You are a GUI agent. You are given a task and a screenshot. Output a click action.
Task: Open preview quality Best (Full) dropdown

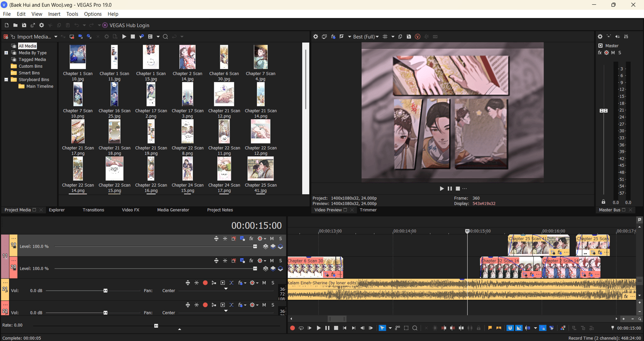[366, 36]
